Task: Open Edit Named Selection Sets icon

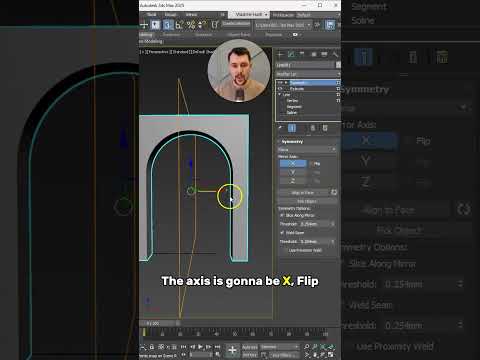Action: (x=215, y=25)
